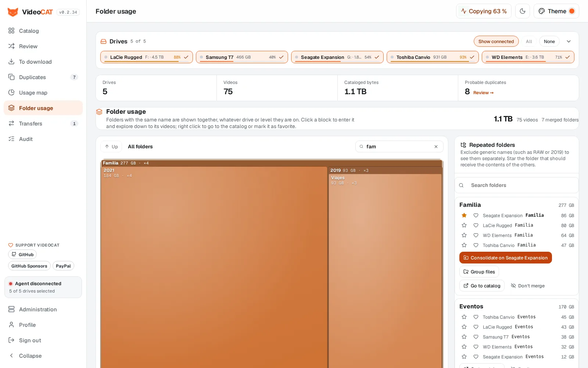Open the Duplicates page
Screen dimensions: 588x368
(x=43, y=77)
